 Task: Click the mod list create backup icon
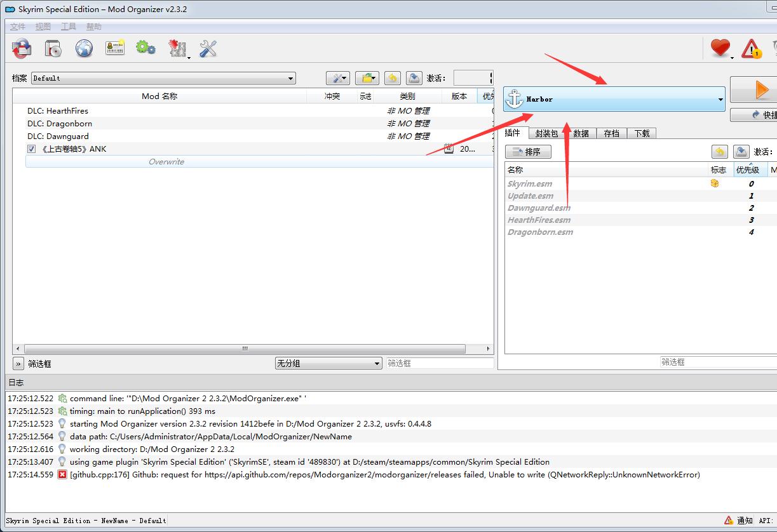(x=414, y=78)
